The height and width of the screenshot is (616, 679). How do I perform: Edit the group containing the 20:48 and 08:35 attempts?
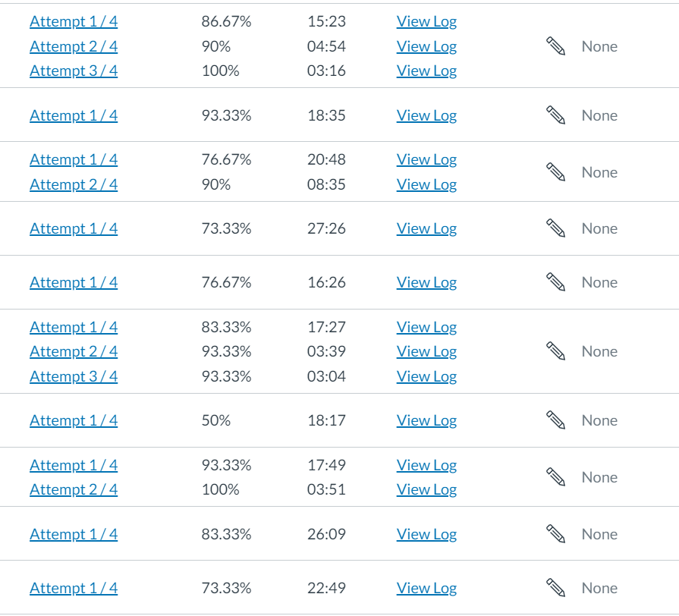[556, 172]
